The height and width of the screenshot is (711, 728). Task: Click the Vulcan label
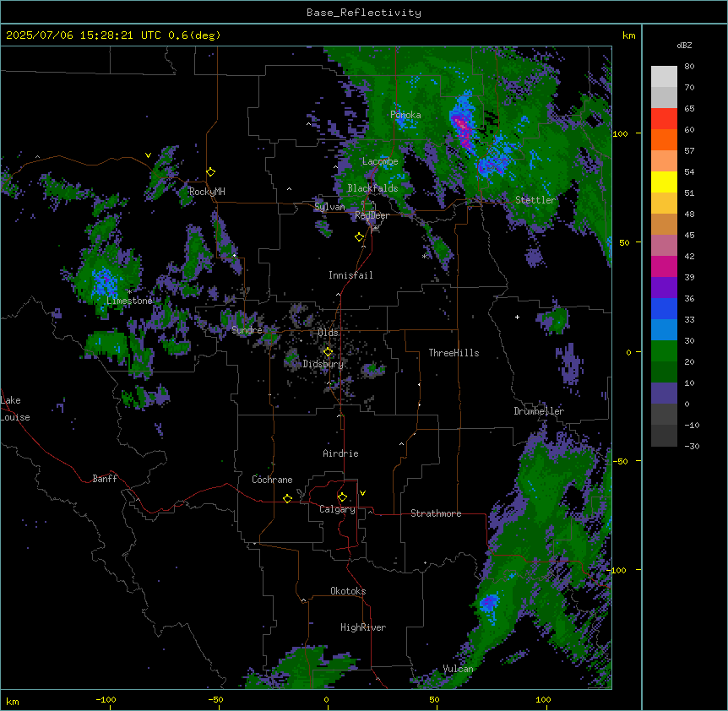(x=458, y=669)
